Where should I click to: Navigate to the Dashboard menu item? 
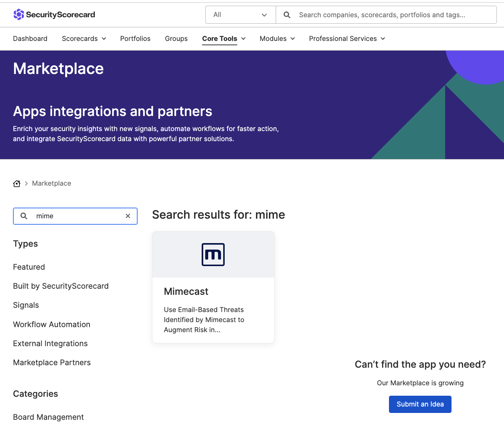[x=30, y=38]
